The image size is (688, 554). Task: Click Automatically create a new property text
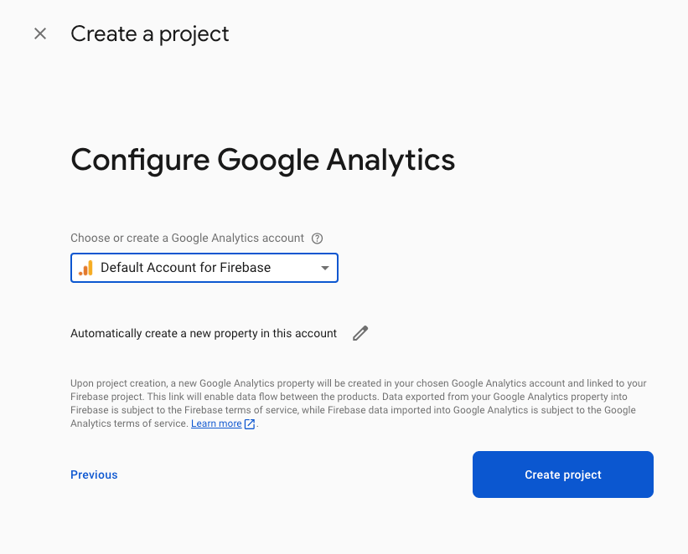pos(204,333)
